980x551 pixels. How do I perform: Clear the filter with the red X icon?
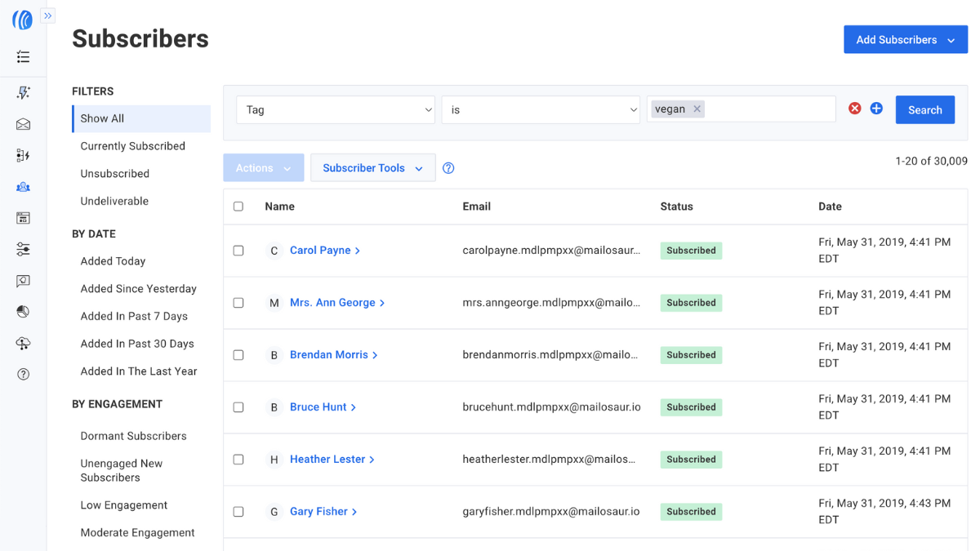(855, 107)
